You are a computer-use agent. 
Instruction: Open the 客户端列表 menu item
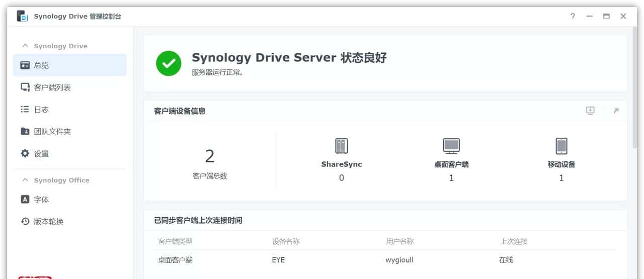(x=52, y=87)
